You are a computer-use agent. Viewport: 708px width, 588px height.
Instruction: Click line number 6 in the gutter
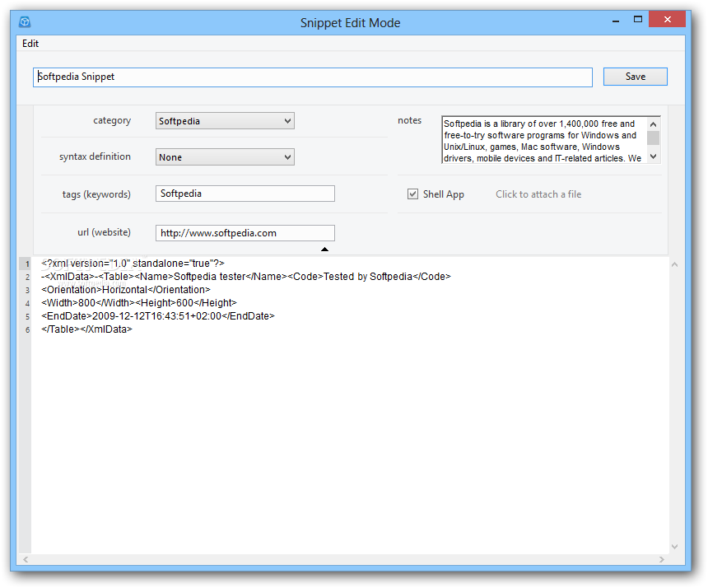(27, 330)
